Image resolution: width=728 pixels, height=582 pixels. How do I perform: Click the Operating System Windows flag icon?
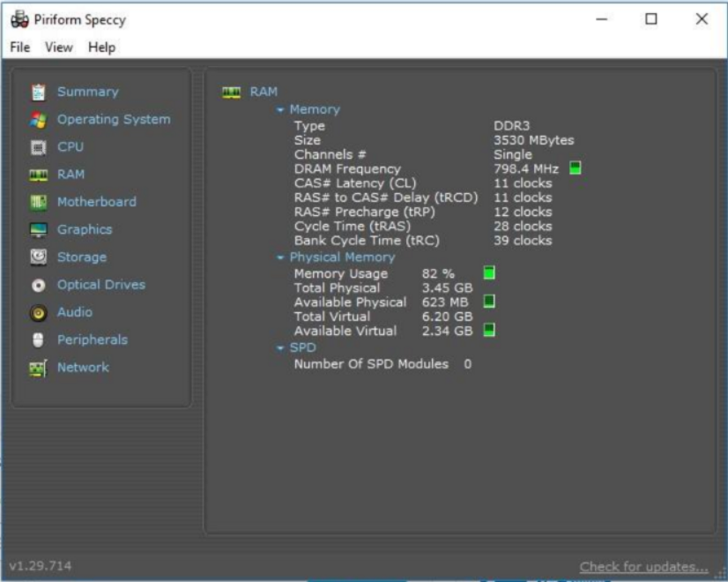coord(38,120)
